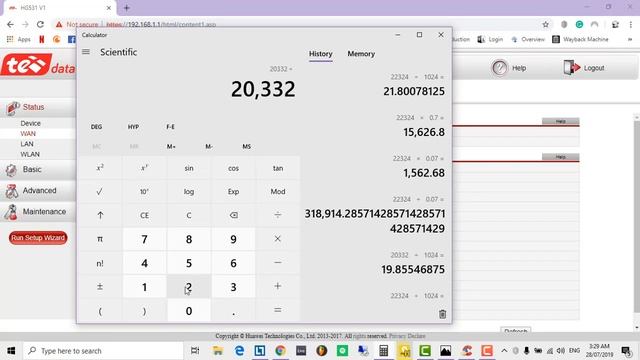
Task: Click the Exp key
Action: pyautogui.click(x=233, y=191)
